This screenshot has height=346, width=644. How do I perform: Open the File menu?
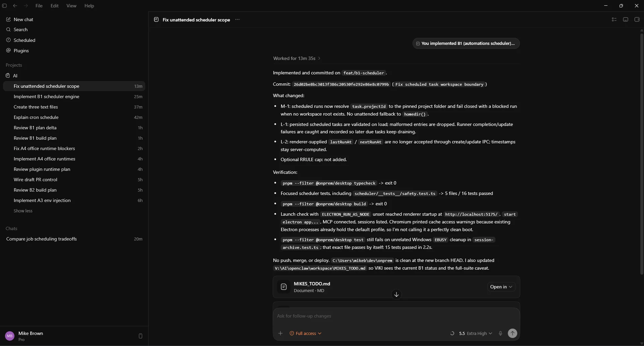coord(39,6)
